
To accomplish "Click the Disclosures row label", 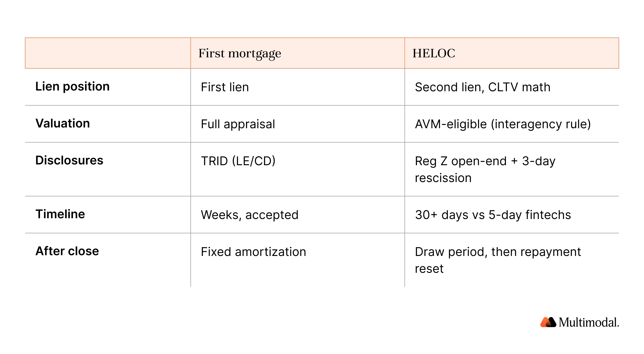I will [69, 160].
